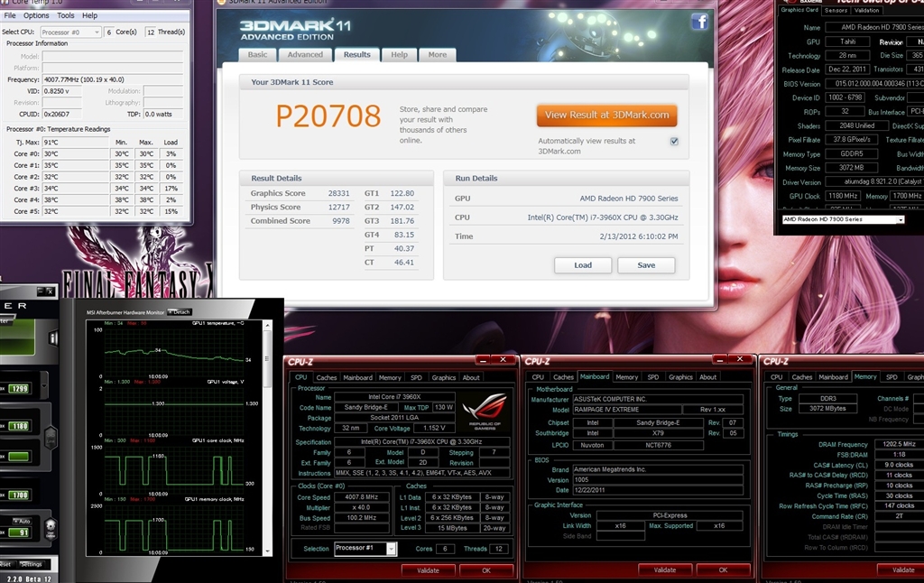This screenshot has width=924, height=583.
Task: Open Graphics tab in first CPU-Z window
Action: click(444, 378)
